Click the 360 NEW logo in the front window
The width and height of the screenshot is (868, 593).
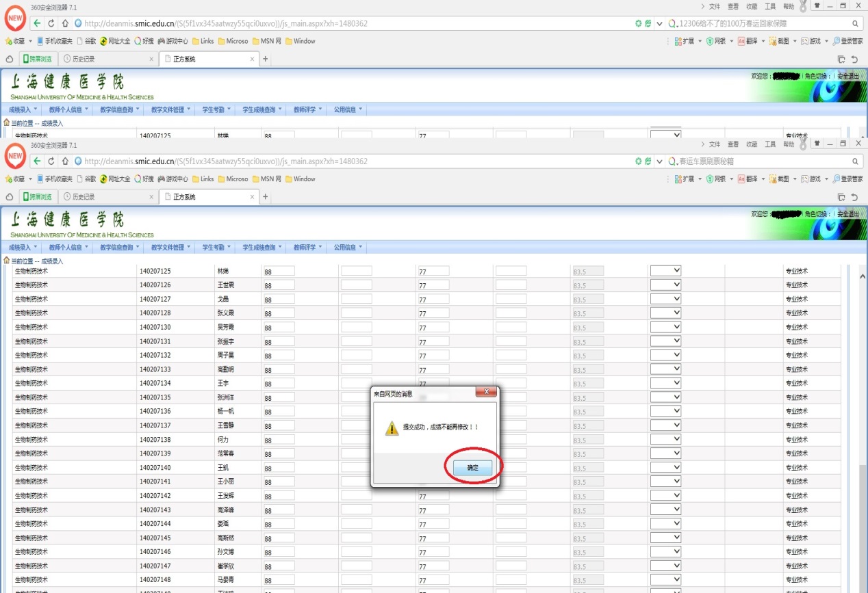pyautogui.click(x=15, y=157)
